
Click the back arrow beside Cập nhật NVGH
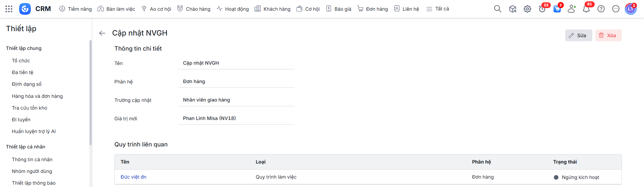click(x=102, y=33)
